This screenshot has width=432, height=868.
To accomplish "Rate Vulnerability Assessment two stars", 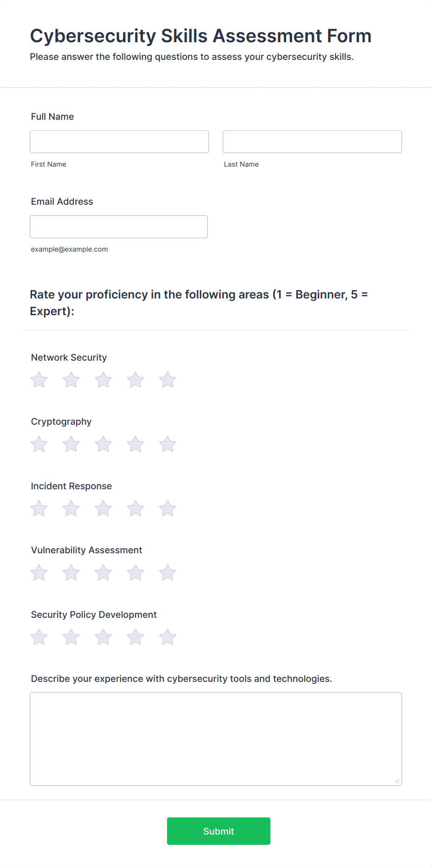I will 71,573.
